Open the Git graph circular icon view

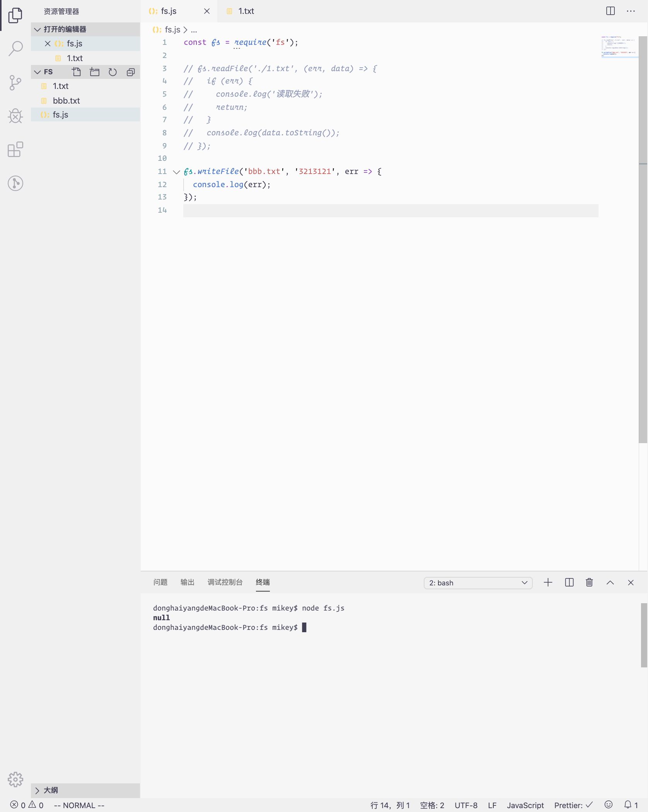point(15,183)
